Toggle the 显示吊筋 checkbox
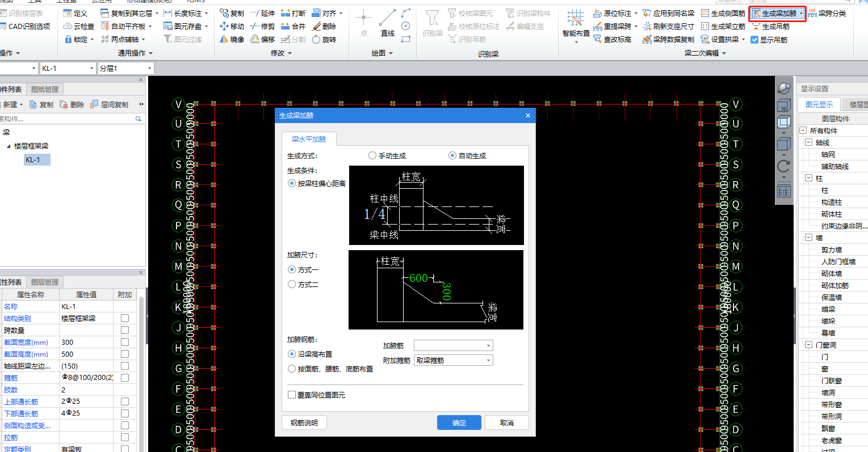This screenshot has height=452, width=868. [754, 40]
